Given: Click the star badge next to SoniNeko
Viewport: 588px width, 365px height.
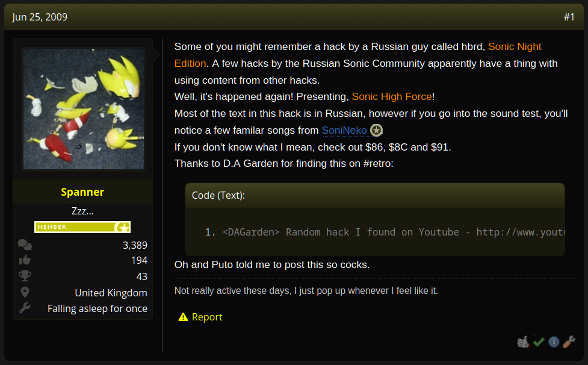Looking at the screenshot, I should (376, 130).
